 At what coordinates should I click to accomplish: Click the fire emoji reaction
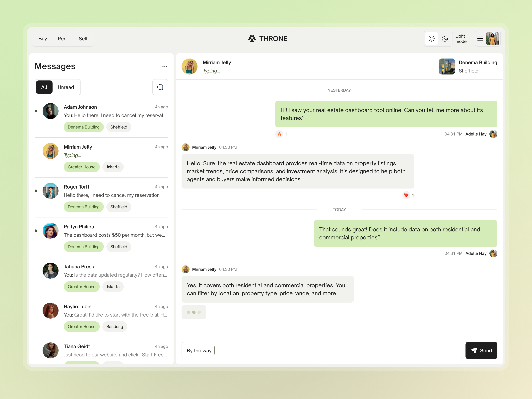pyautogui.click(x=279, y=134)
